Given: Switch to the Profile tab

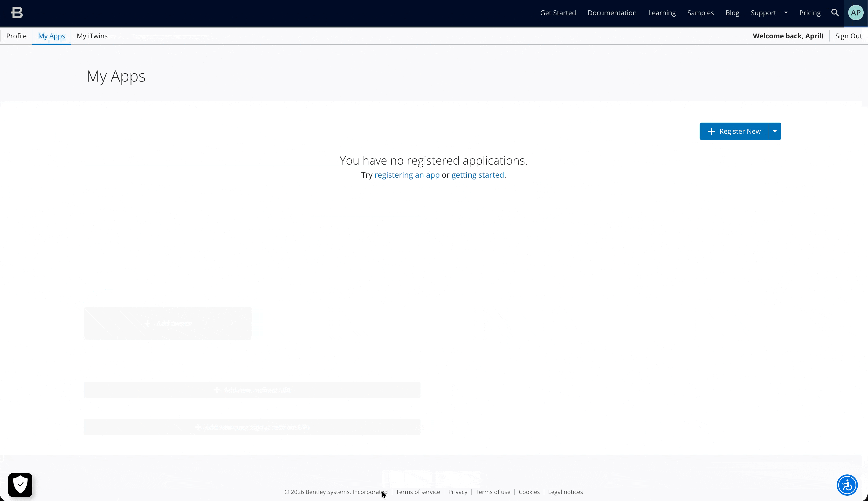Looking at the screenshot, I should pyautogui.click(x=16, y=36).
